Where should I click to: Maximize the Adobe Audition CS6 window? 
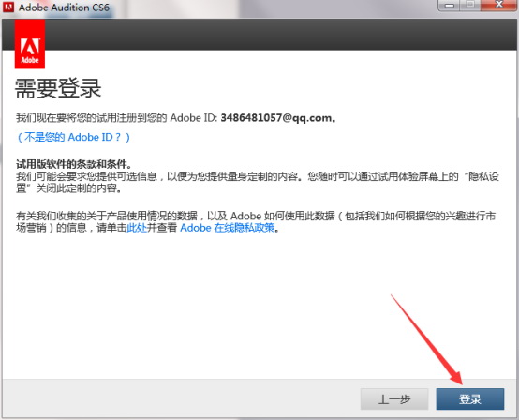pos(469,6)
